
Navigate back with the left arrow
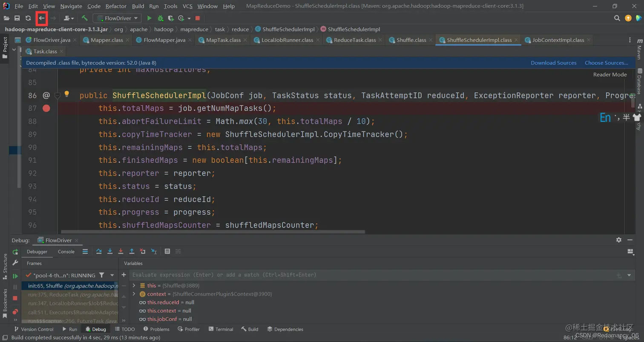click(42, 18)
